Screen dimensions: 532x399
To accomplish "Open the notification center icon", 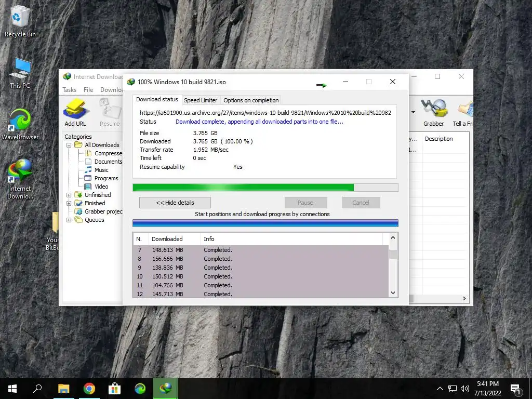I will pyautogui.click(x=515, y=389).
